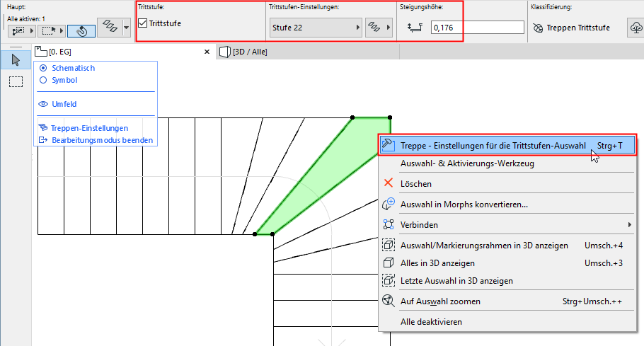Select Letzte Auswahl in 3D anzeigen
Viewport: 644px width, 346px height.
(507, 280)
